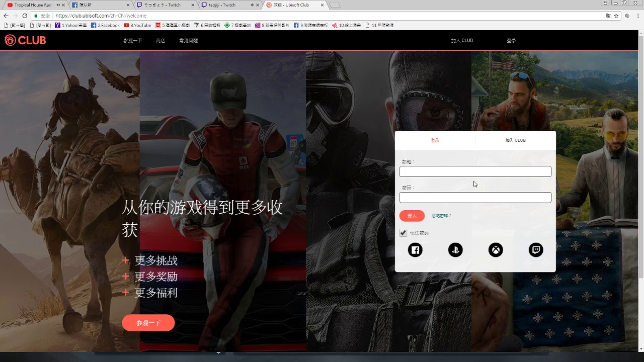Click the 更多福利 list text
This screenshot has width=644, height=362.
tap(156, 293)
